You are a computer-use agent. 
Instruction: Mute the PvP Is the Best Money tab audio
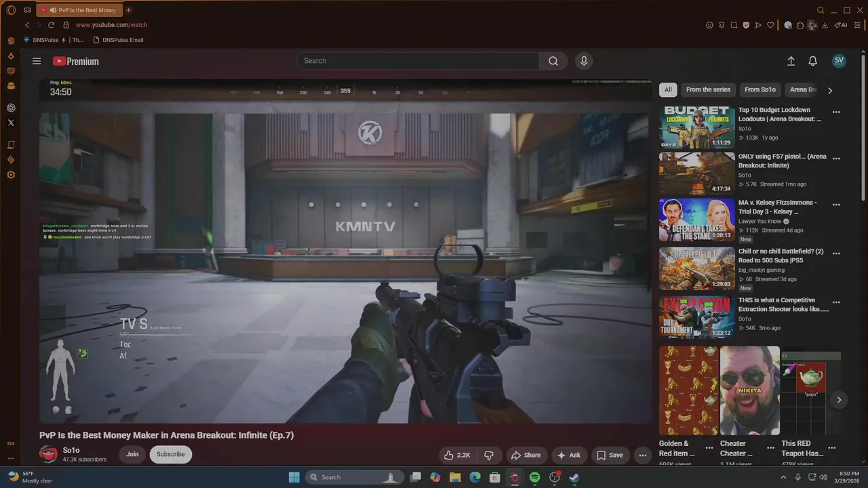coord(52,10)
